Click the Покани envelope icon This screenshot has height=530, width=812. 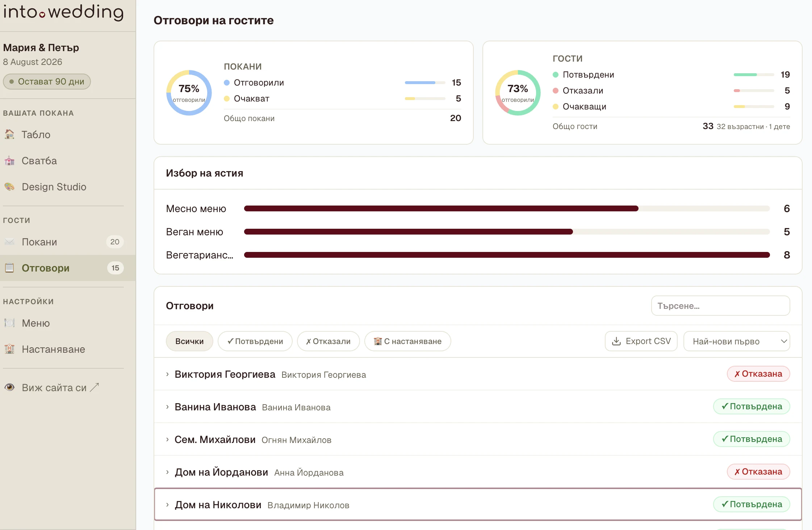tap(9, 242)
